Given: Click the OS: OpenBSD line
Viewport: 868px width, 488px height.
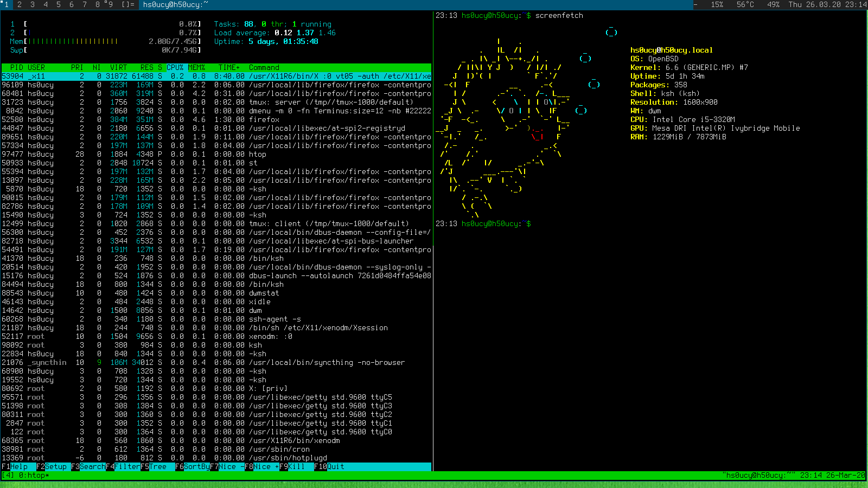Looking at the screenshot, I should (654, 59).
